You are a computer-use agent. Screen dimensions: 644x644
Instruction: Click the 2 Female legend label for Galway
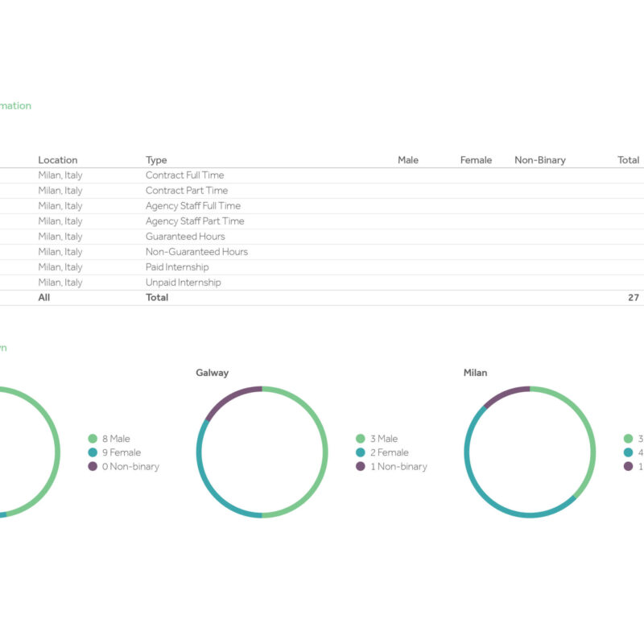coord(389,452)
